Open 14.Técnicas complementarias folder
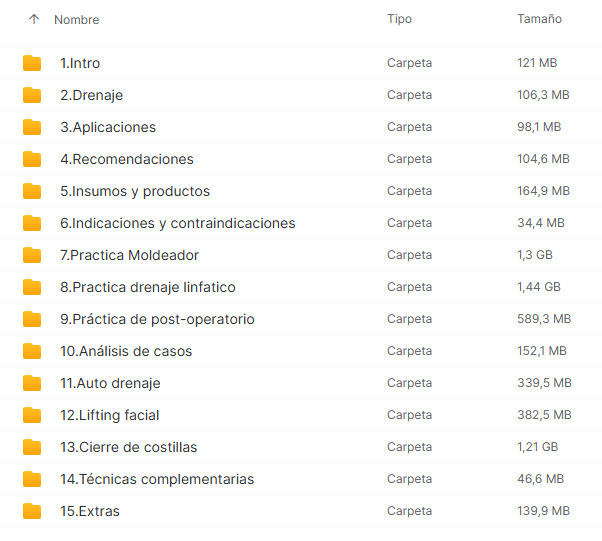 tap(157, 479)
